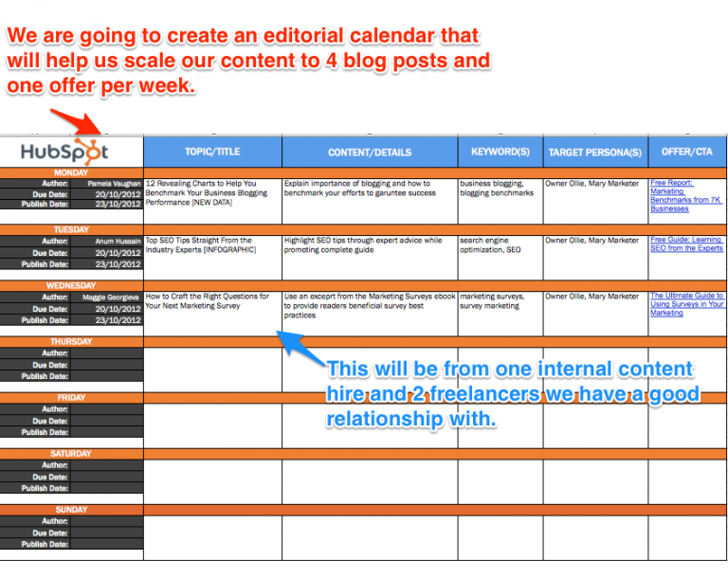Image resolution: width=728 pixels, height=578 pixels.
Task: Click the Publish Date label under SATURDAY
Action: 45,488
